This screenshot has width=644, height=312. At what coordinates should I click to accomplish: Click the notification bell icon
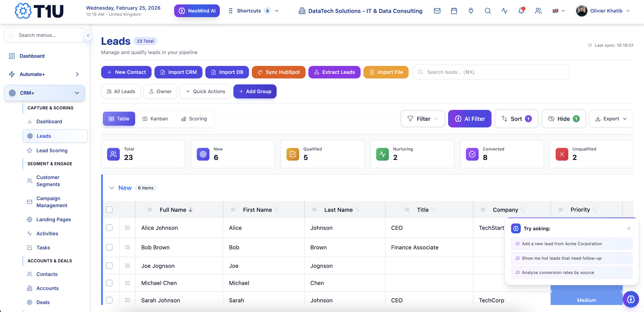point(521,11)
